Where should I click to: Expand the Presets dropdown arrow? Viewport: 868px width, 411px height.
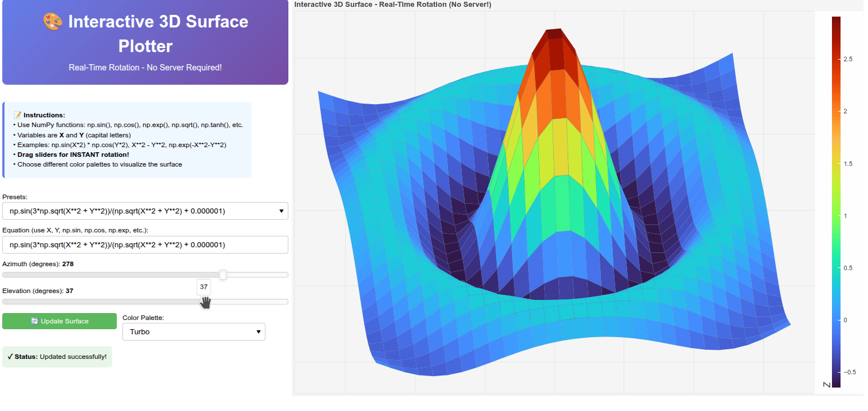click(x=281, y=211)
